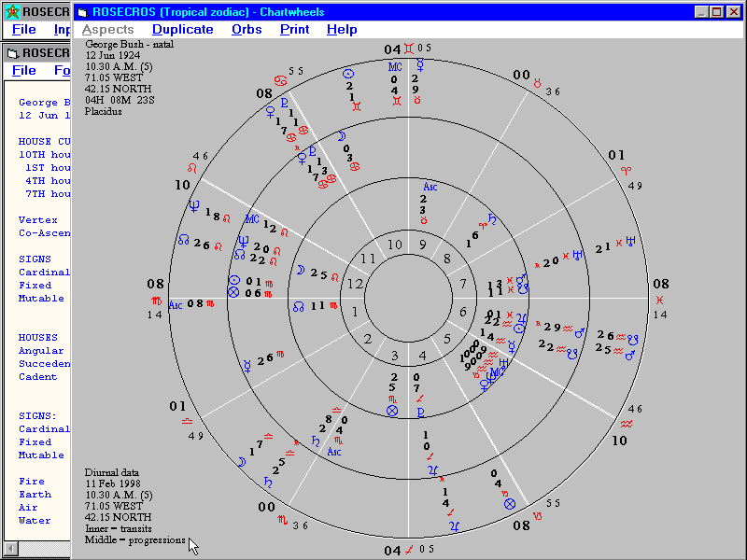The height and width of the screenshot is (560, 747).
Task: Click the grayed-out Aspects menu
Action: click(x=108, y=29)
